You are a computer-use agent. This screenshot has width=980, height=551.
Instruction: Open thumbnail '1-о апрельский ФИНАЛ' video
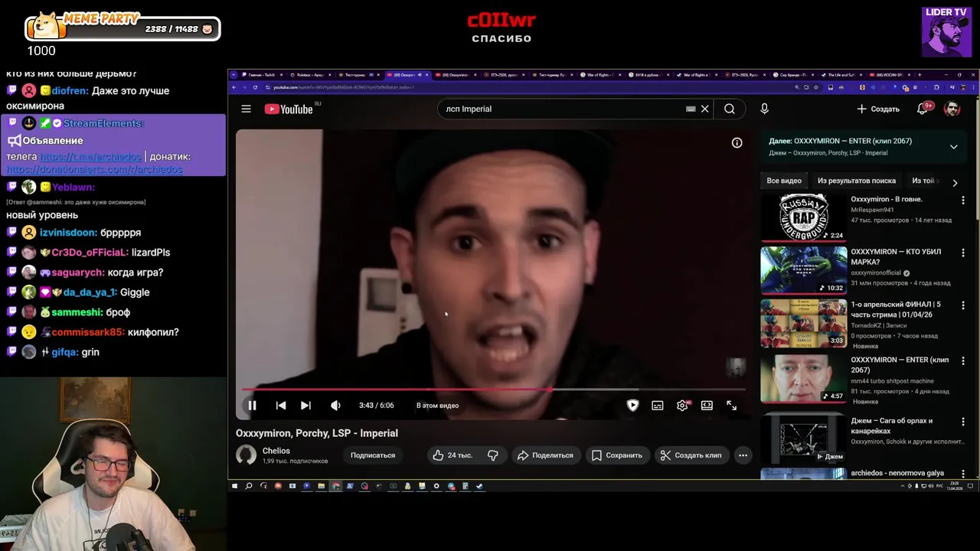pos(803,324)
